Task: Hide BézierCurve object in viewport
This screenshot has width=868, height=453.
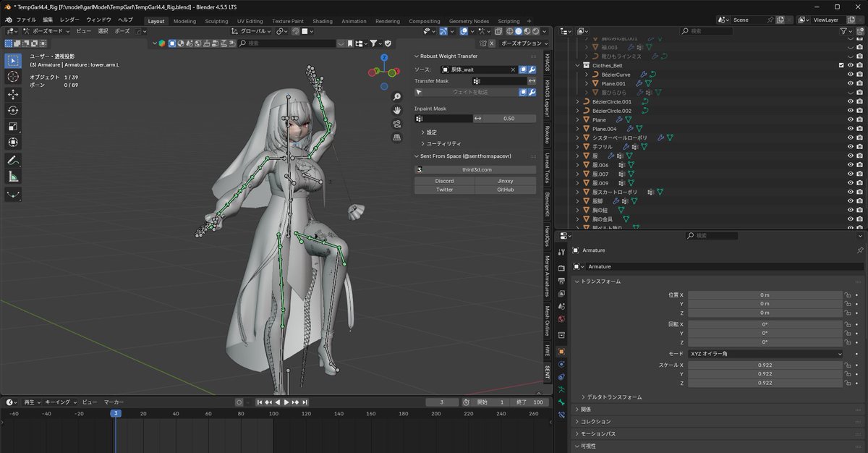Action: click(x=851, y=75)
